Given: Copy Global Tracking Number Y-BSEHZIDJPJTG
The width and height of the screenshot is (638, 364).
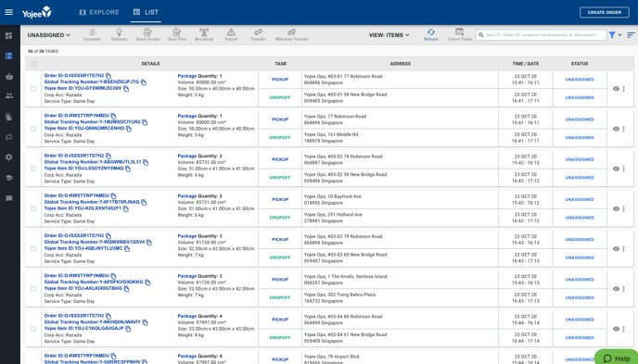Looking at the screenshot, I should point(144,82).
